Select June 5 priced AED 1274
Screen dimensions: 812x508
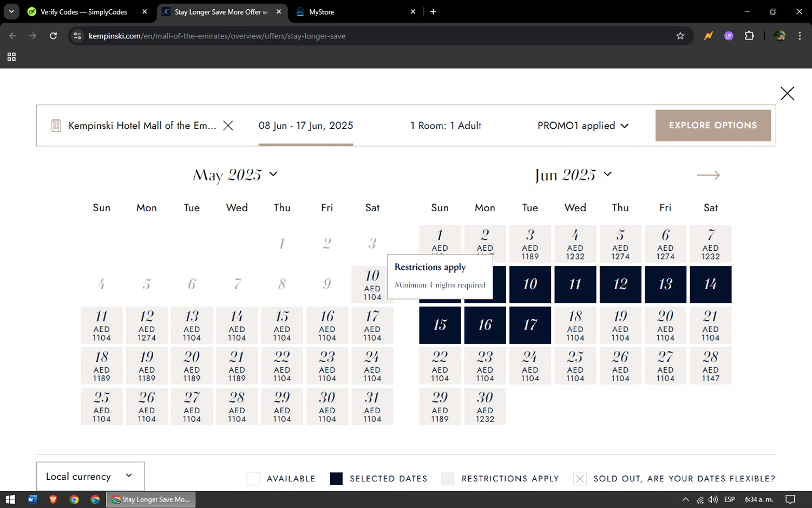[x=620, y=244]
